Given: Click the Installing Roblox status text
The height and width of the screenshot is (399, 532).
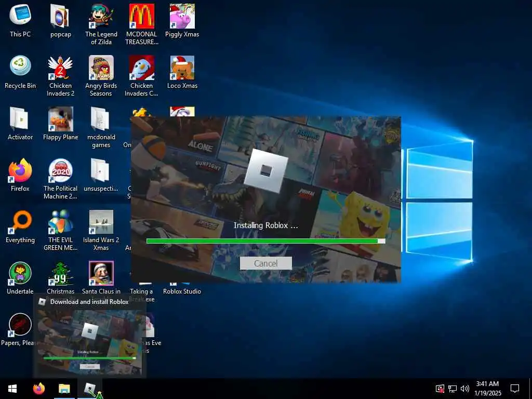Looking at the screenshot, I should pyautogui.click(x=265, y=225).
